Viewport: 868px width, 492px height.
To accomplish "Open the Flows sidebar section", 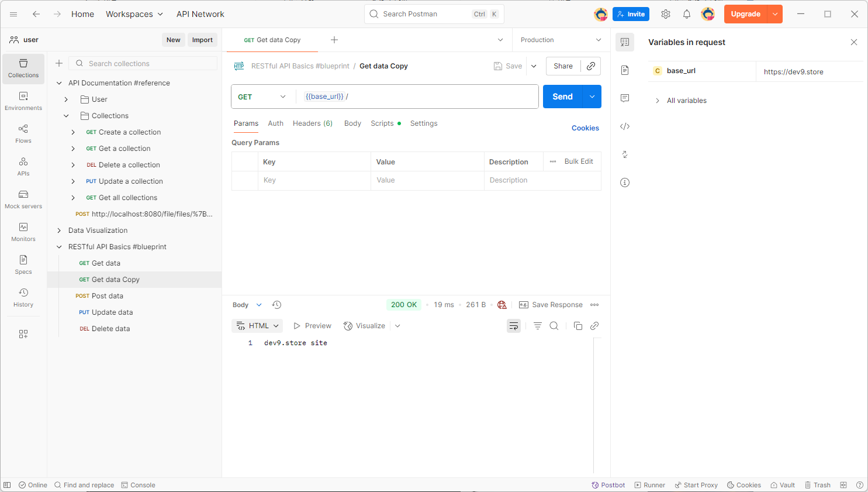I will (23, 134).
